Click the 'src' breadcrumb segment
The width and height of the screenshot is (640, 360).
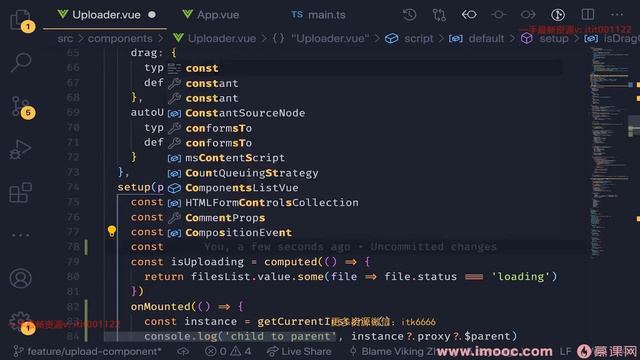click(65, 38)
